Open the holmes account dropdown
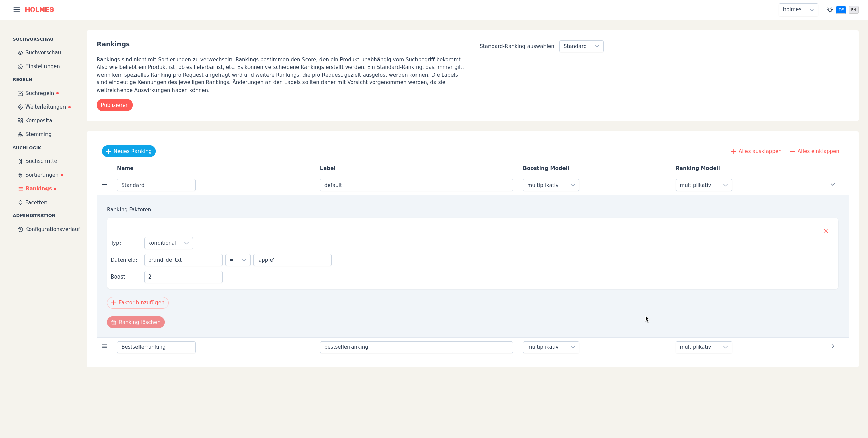This screenshot has height=438, width=868. click(798, 10)
